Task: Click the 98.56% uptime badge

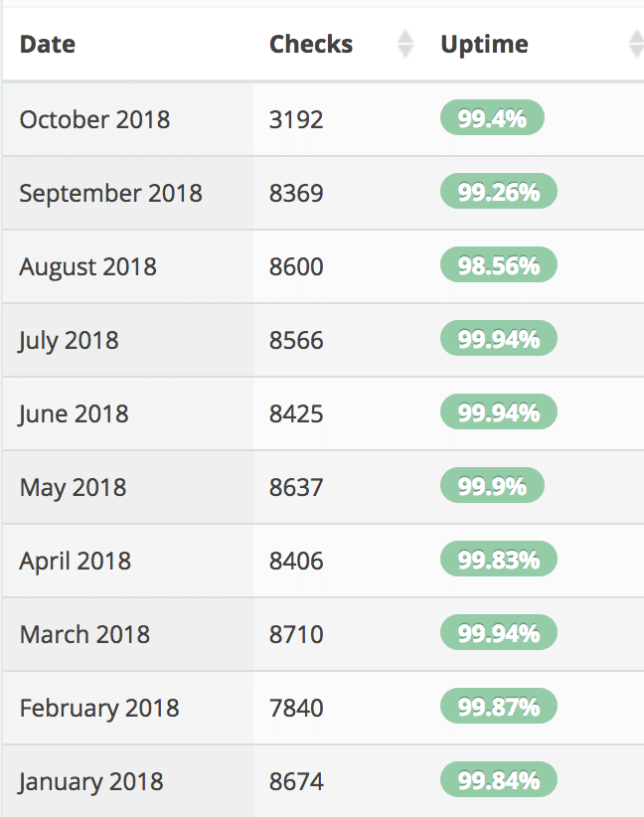Action: click(499, 264)
